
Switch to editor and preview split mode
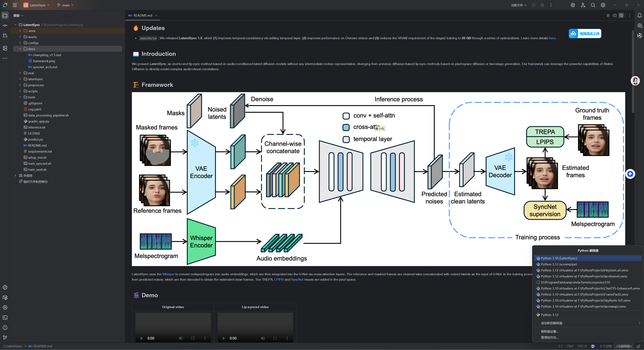[614, 15]
